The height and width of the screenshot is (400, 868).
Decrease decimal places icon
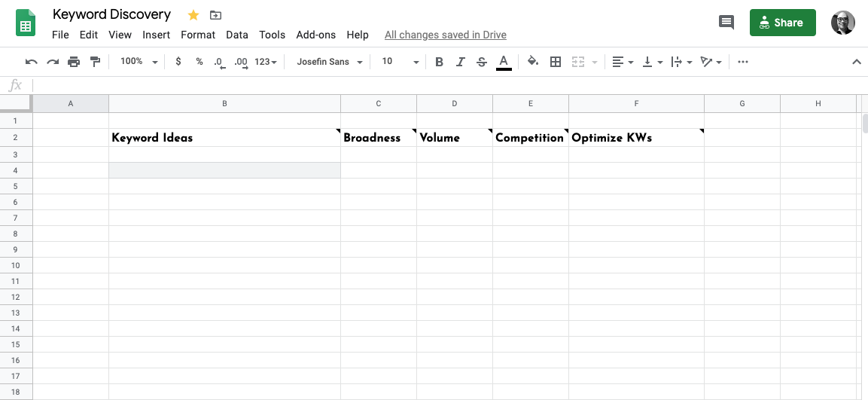220,62
